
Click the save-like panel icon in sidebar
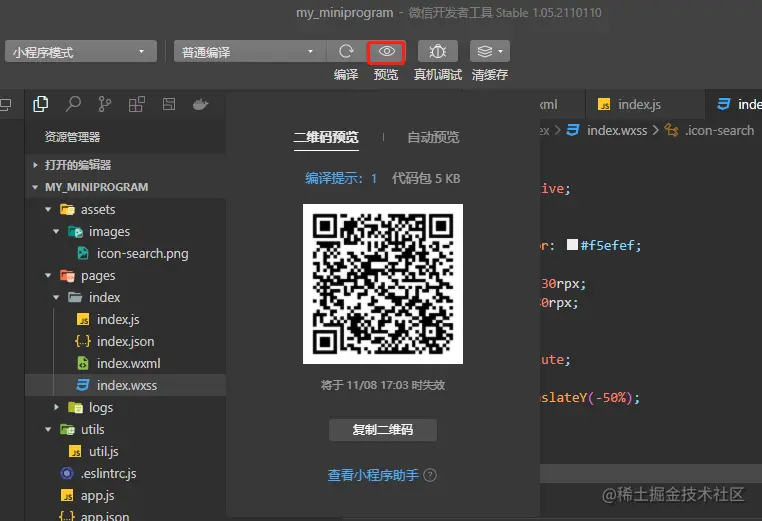click(169, 104)
